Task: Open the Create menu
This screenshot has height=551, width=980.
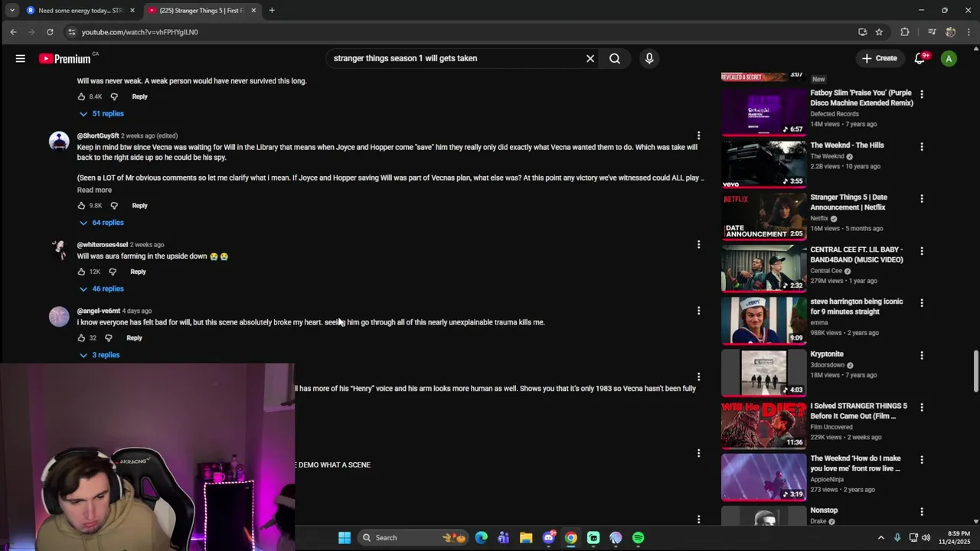Action: point(879,58)
